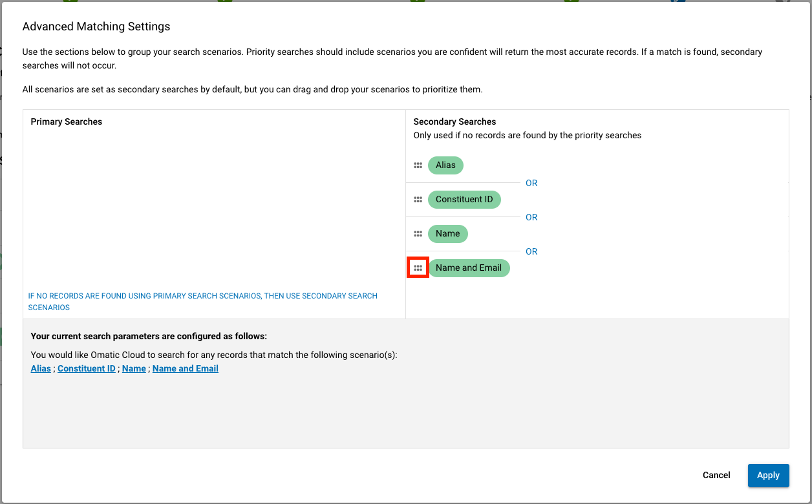Click the OR label above the Name scenario
Viewport: 812px width, 504px height.
531,217
